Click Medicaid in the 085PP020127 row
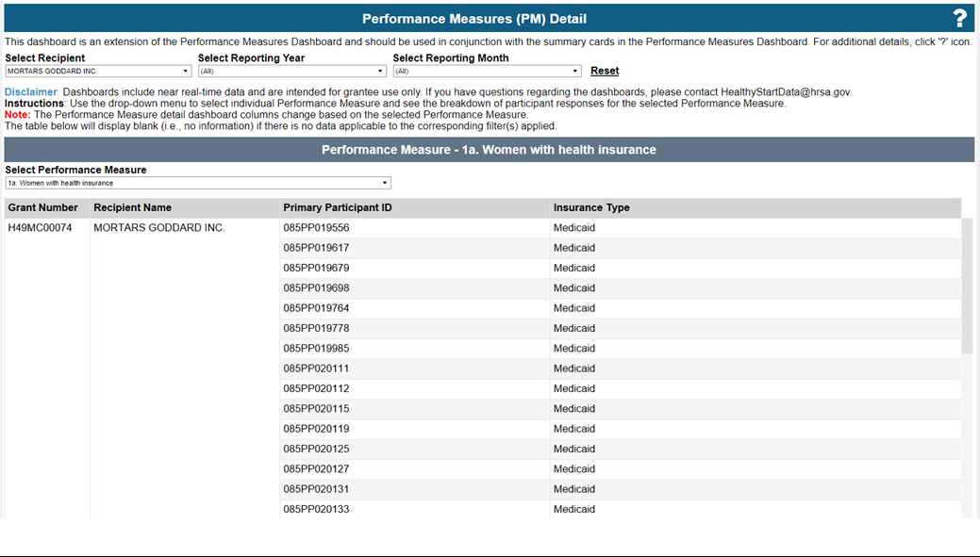Screen dimensions: 980x557 [574, 469]
